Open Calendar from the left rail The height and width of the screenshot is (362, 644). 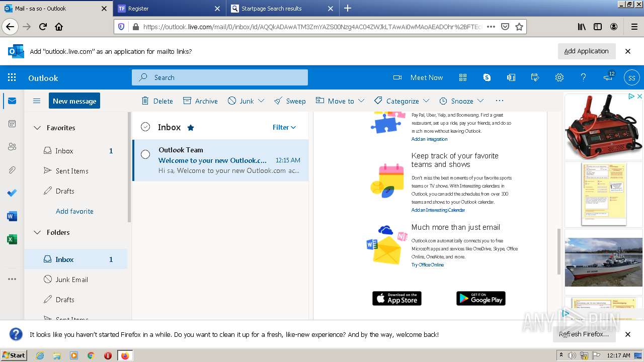(12, 124)
